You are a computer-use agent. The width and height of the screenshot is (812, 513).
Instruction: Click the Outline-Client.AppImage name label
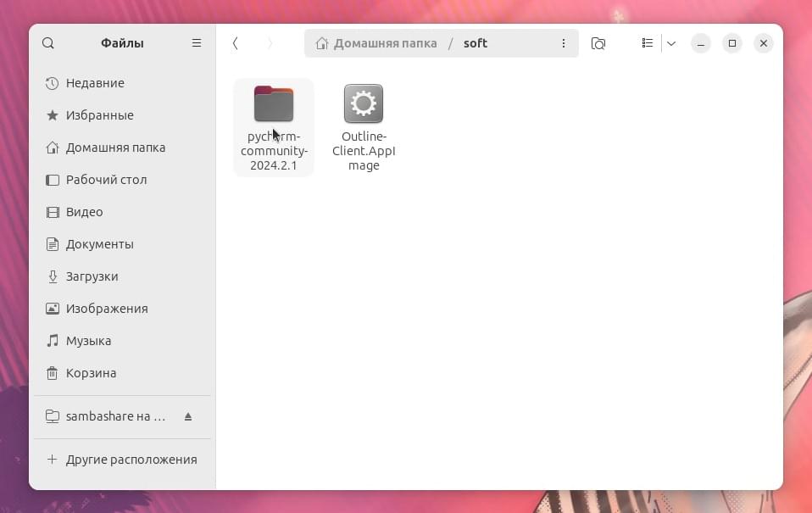pos(364,151)
